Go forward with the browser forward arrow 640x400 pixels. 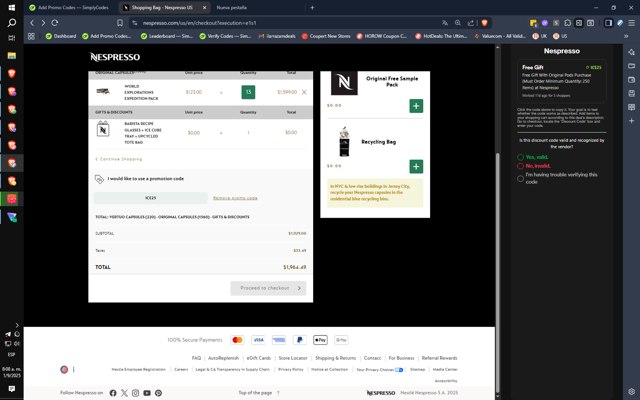43,23
